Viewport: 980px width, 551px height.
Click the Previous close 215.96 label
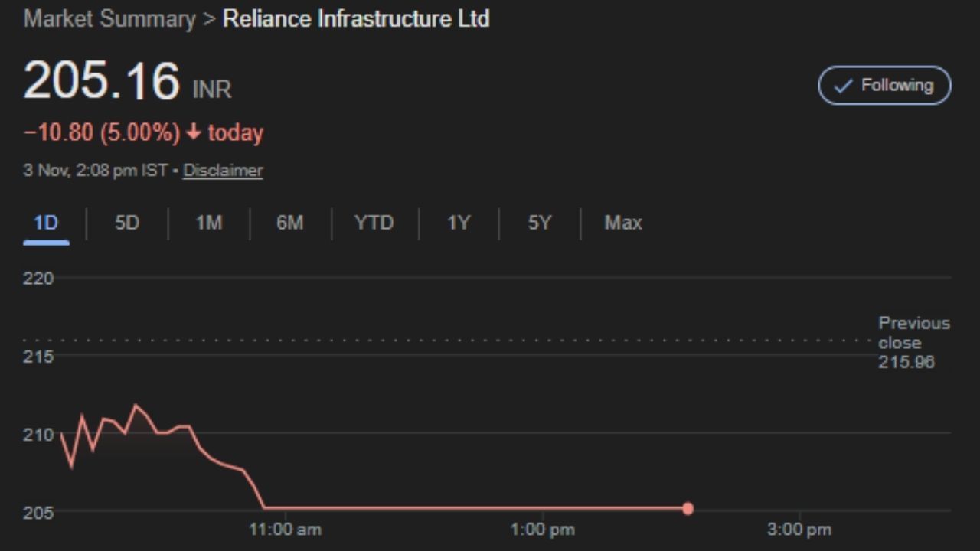pyautogui.click(x=913, y=342)
